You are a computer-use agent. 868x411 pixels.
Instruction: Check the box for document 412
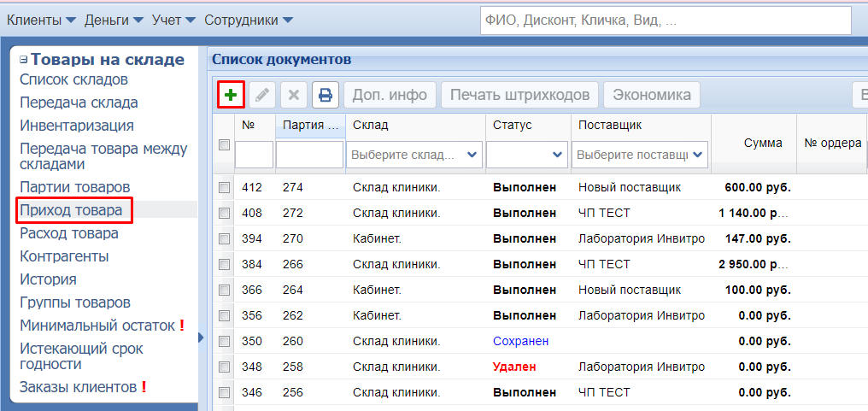point(225,187)
